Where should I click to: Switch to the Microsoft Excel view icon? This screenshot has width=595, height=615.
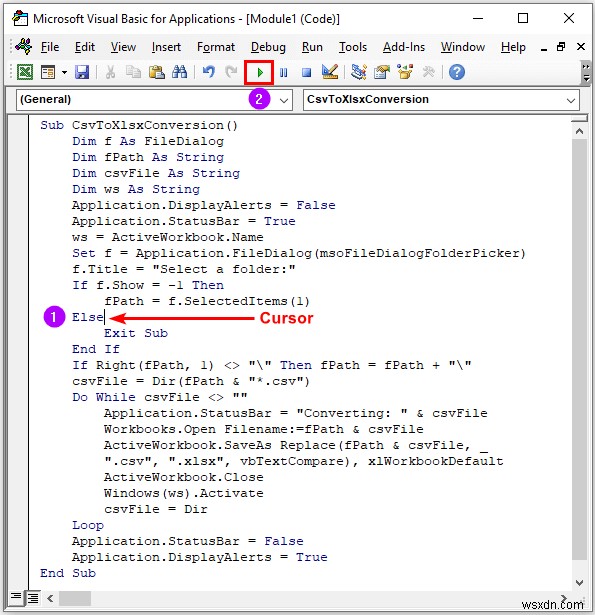[25, 73]
